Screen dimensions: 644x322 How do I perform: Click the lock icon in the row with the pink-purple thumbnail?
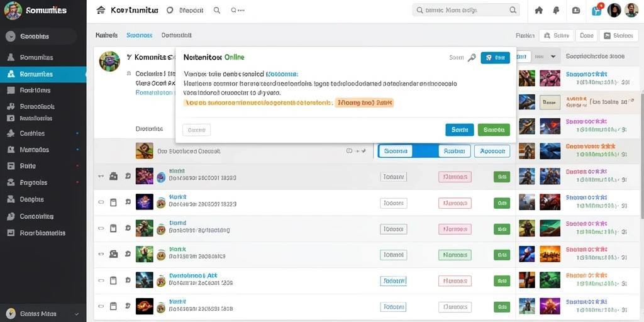tap(113, 177)
